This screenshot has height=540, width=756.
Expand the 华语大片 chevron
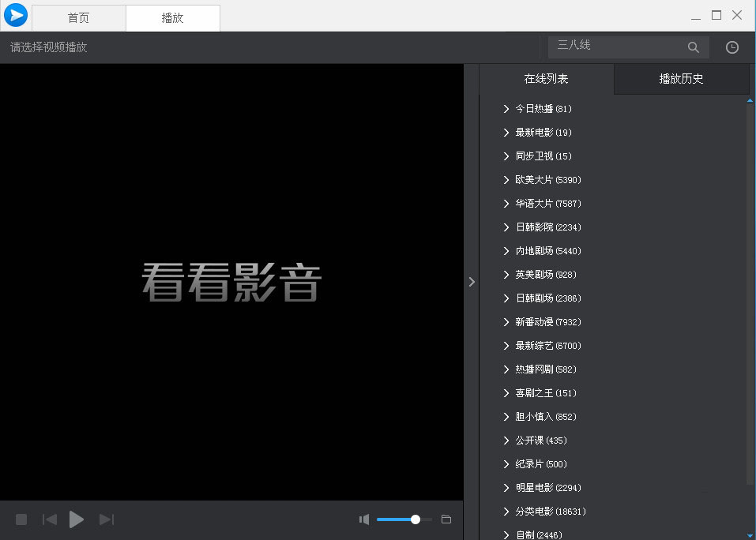(506, 203)
